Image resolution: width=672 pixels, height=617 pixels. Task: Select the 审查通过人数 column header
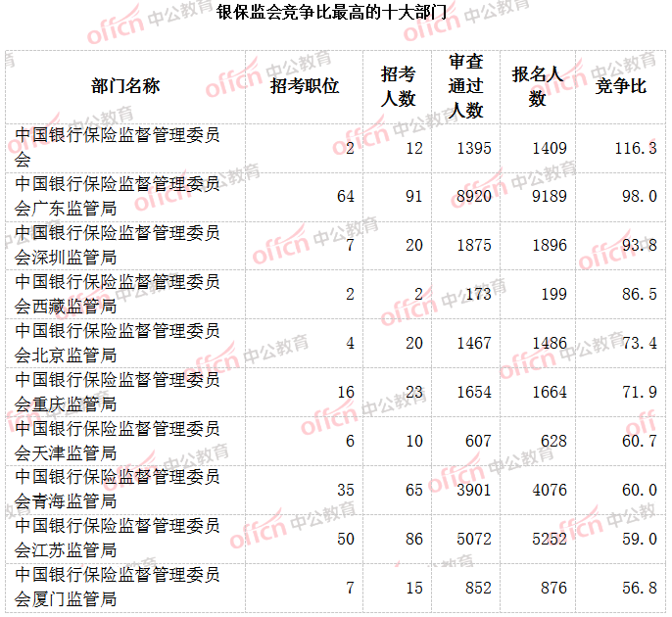click(466, 86)
